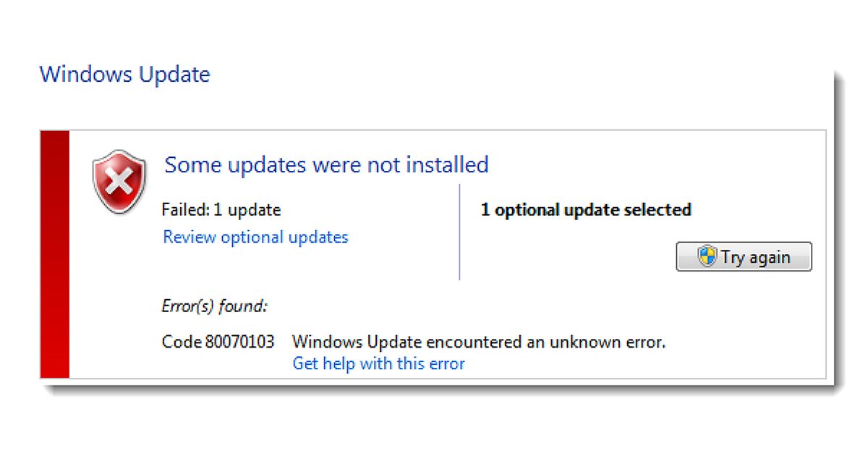Image resolution: width=868 pixels, height=454 pixels.
Task: Click the "Error(s) found:" label
Action: (x=214, y=306)
